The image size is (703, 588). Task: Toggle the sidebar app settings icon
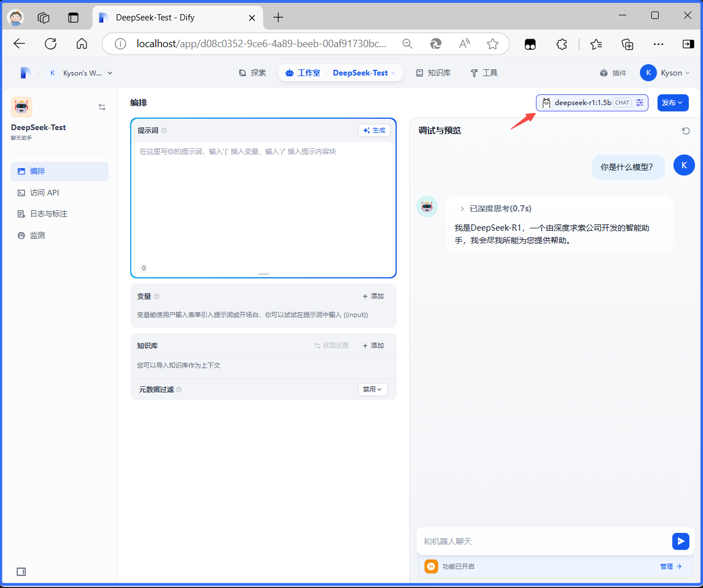[x=102, y=107]
